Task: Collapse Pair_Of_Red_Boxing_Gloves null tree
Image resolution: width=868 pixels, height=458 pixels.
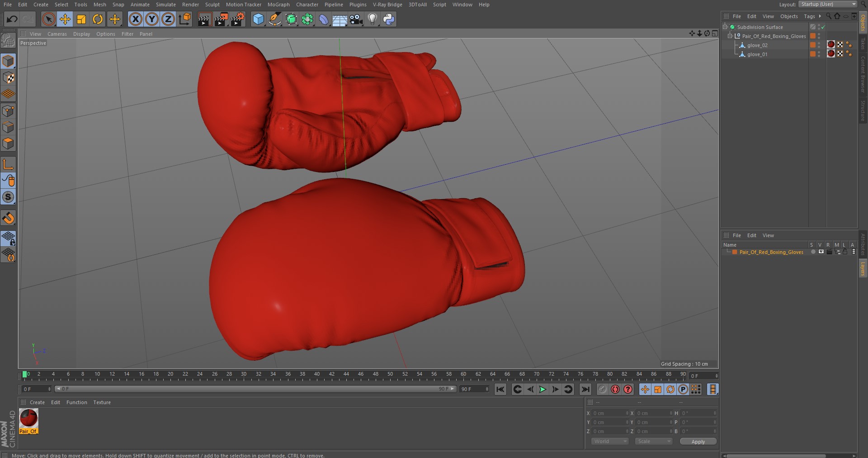Action: [x=730, y=36]
